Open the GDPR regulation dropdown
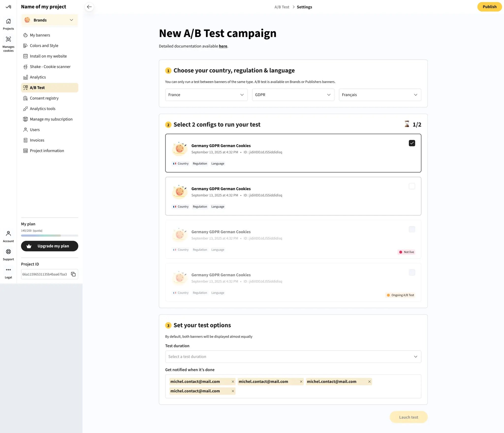The image size is (504, 433). [293, 95]
